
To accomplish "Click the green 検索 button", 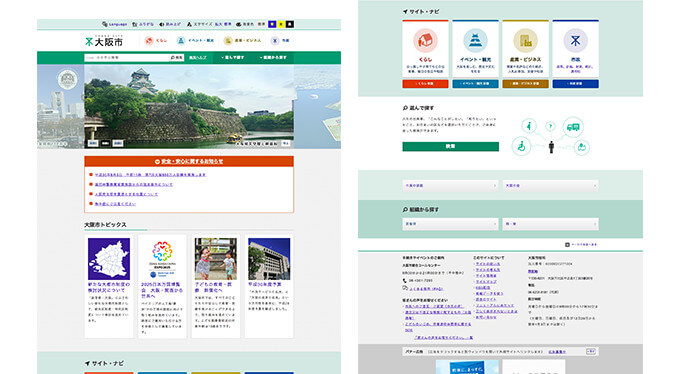I will 451,147.
